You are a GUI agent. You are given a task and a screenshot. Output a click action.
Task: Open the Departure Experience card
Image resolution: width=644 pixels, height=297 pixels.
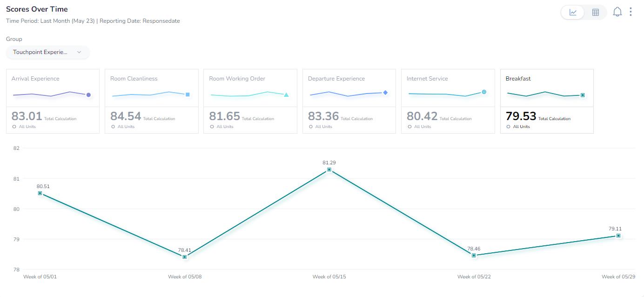tap(349, 101)
